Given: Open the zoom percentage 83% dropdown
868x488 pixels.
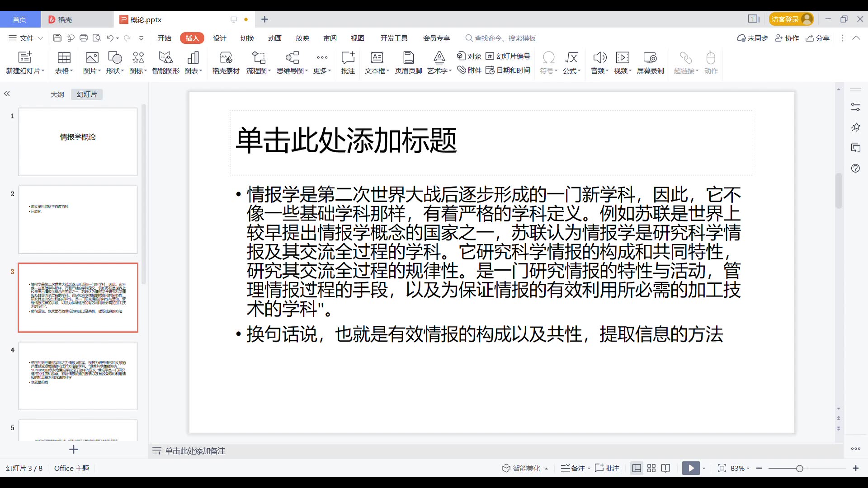Looking at the screenshot, I should (748, 469).
